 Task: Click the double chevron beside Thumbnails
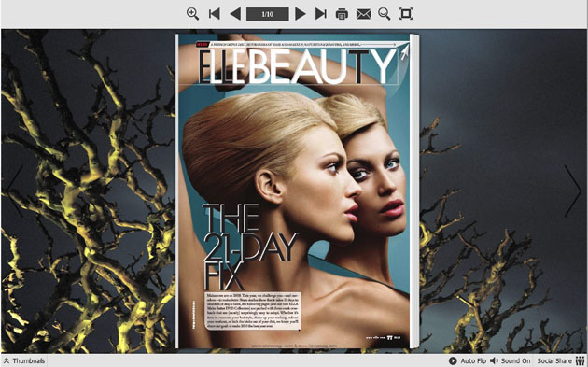tap(7, 360)
